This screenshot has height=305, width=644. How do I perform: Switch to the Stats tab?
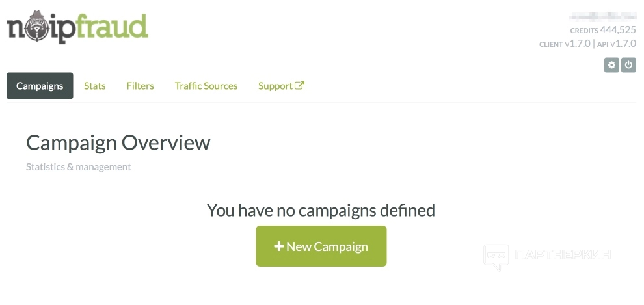point(95,86)
